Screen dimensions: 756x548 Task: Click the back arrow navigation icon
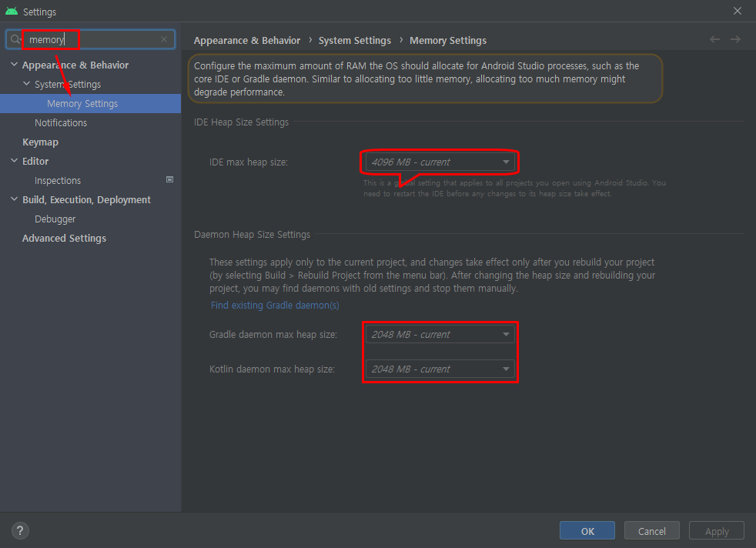(714, 39)
